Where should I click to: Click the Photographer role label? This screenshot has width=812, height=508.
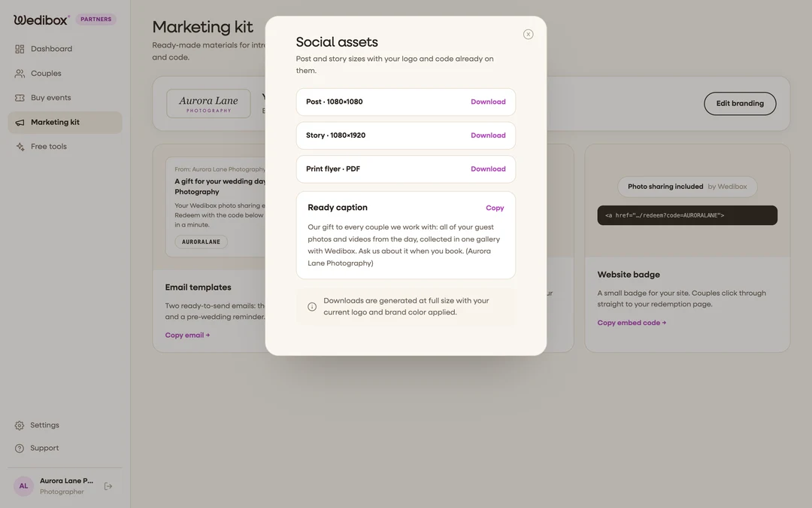(62, 491)
